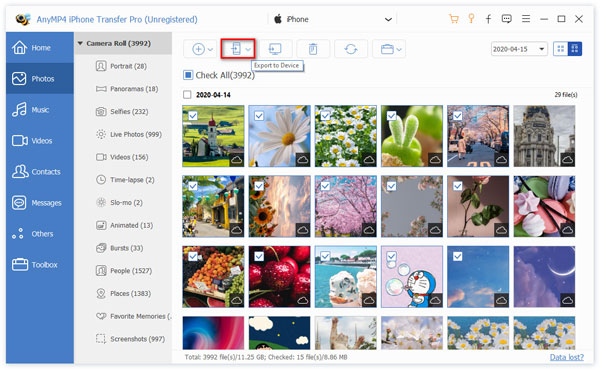This screenshot has height=370, width=600.
Task: Uncheck the daisy field photo checkbox
Action: click(x=325, y=116)
